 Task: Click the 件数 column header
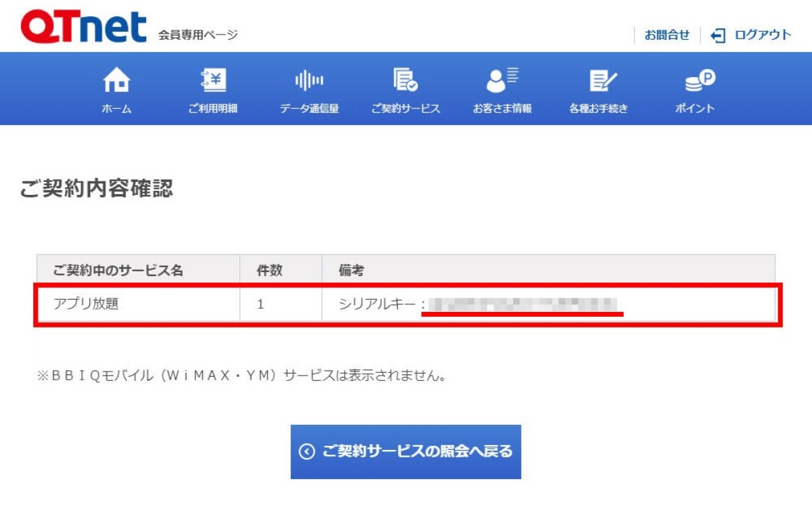tap(269, 271)
